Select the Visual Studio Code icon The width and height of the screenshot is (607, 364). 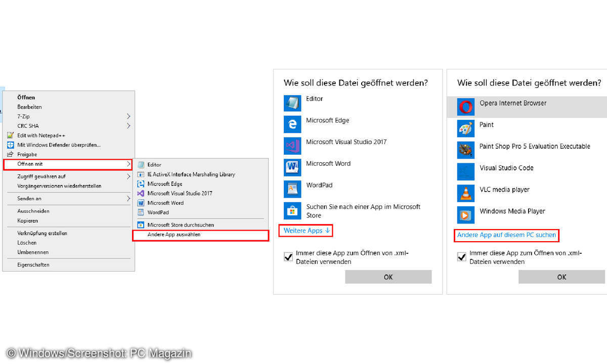[x=466, y=172]
